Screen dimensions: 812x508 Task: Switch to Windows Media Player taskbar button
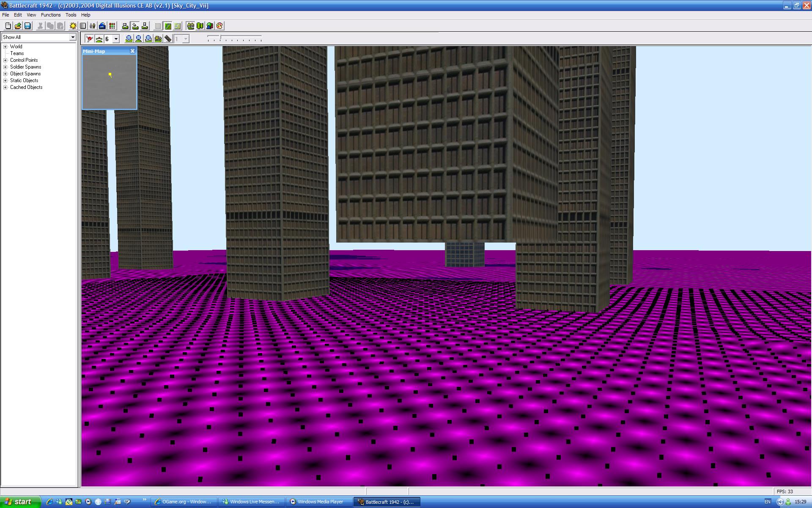(x=320, y=502)
